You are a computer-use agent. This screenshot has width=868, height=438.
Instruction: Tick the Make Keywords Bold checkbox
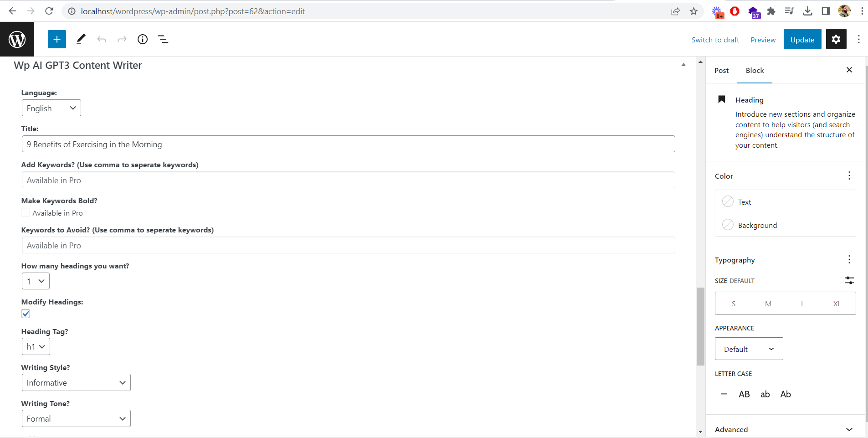pos(26,213)
